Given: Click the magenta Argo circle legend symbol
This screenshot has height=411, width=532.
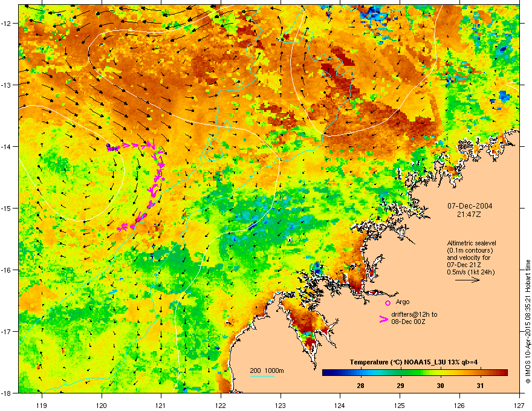Looking at the screenshot, I should point(388,303).
